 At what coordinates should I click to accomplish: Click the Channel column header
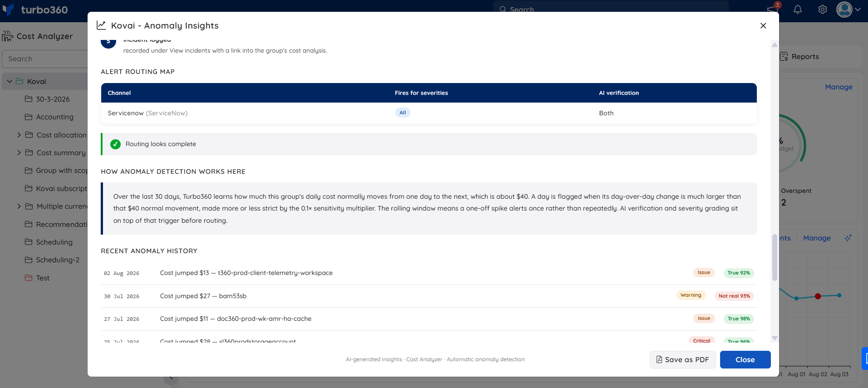(119, 93)
